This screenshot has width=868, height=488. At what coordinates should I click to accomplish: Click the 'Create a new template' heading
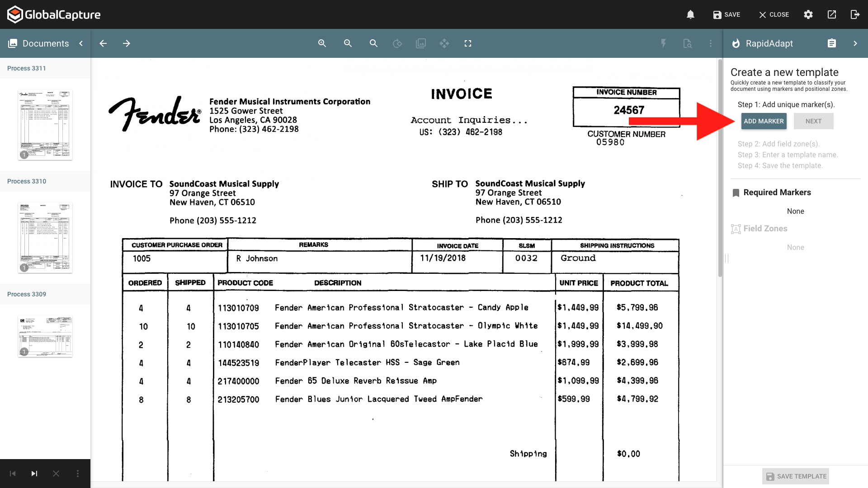pyautogui.click(x=784, y=72)
